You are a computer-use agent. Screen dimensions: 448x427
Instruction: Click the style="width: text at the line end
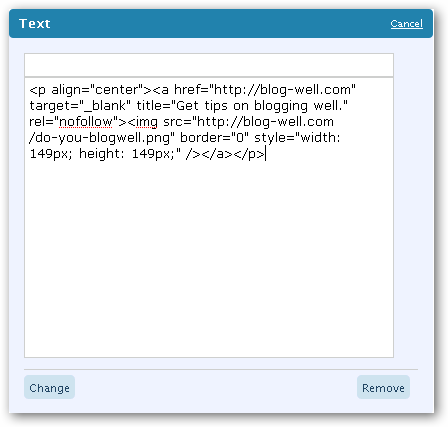pos(297,138)
